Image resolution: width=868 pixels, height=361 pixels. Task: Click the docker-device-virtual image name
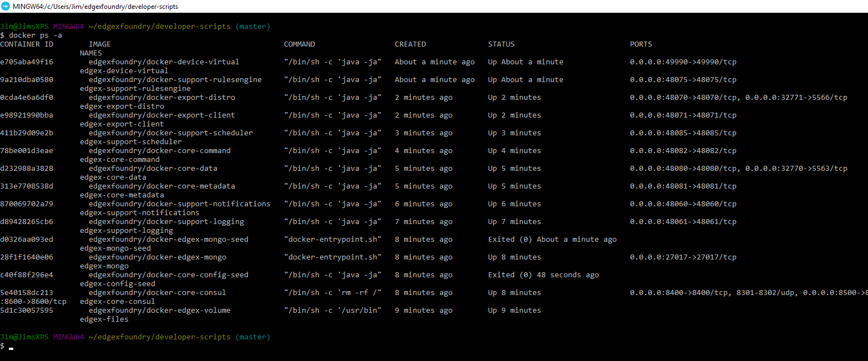click(x=164, y=62)
